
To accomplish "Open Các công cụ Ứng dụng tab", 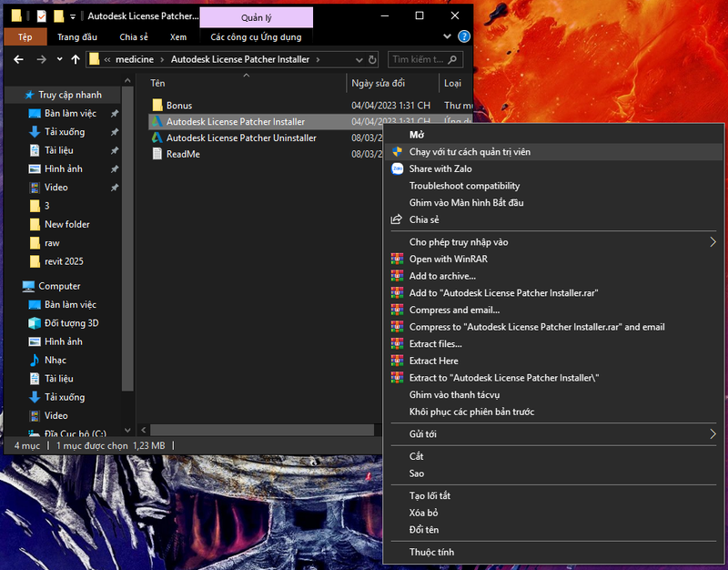I will coord(256,37).
